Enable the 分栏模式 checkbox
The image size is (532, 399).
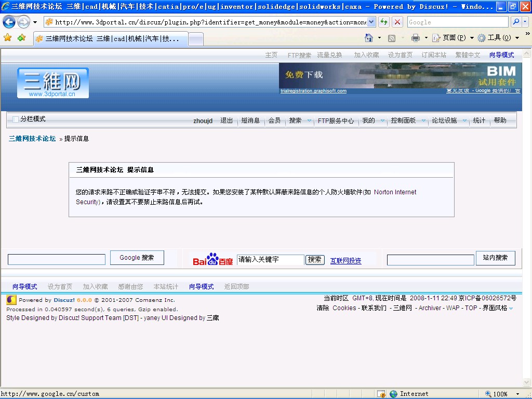[15, 119]
